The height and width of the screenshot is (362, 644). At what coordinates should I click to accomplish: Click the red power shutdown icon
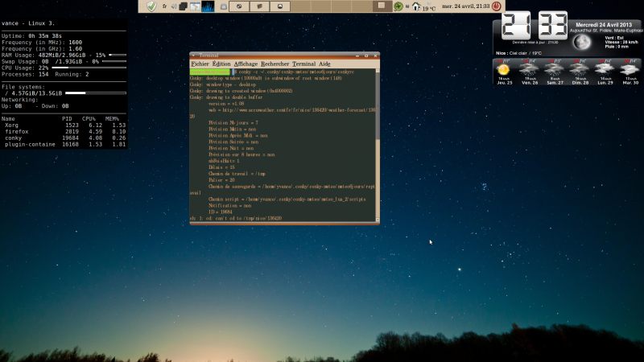(497, 6)
